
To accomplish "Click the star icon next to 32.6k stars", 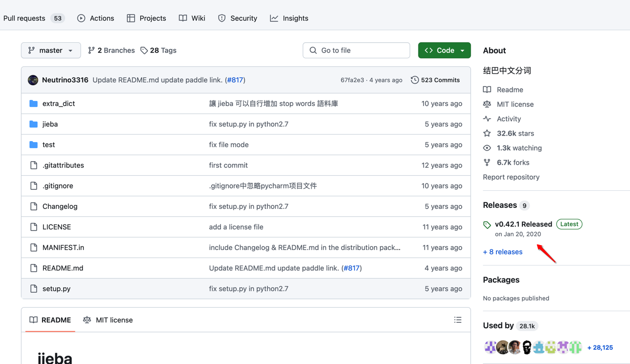I will (487, 134).
